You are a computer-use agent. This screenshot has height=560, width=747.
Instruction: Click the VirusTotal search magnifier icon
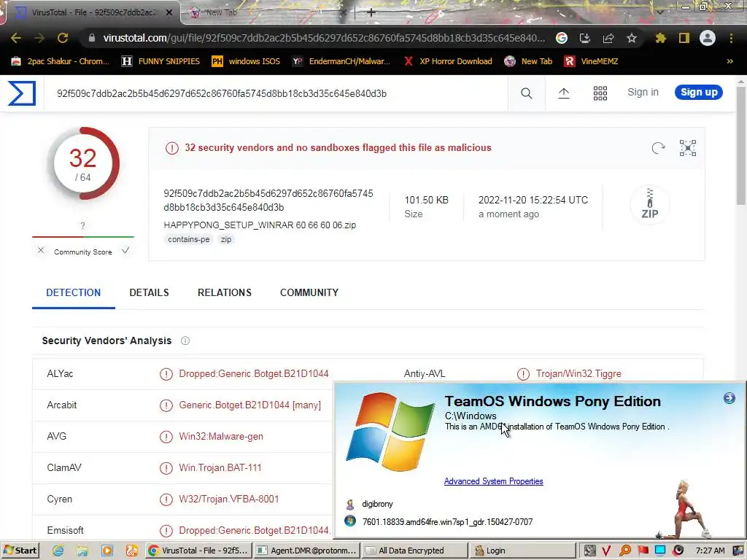(527, 93)
